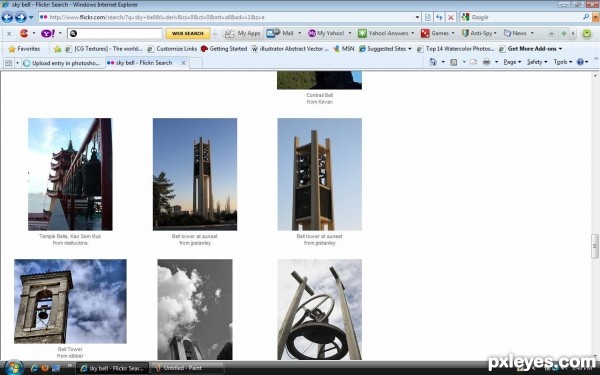Click the Temple Bells, Kao Sem Muk caption
This screenshot has width=600, height=375.
pos(70,236)
